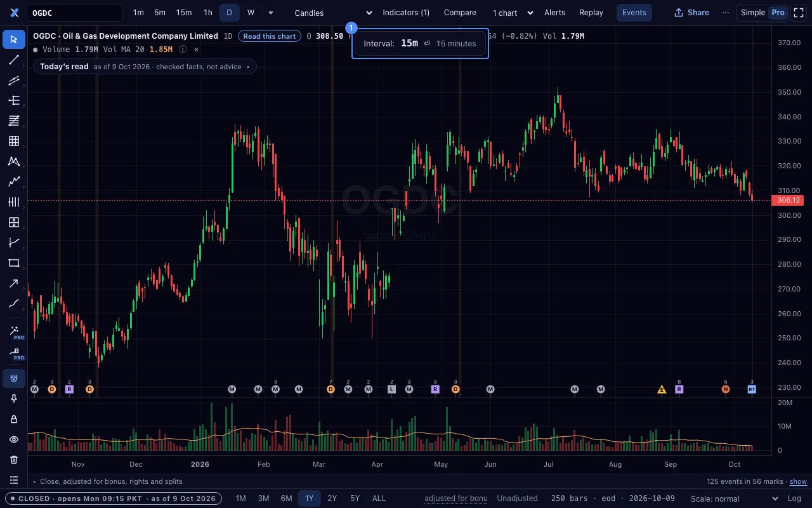Delete all drawings with the trash icon

[x=14, y=460]
